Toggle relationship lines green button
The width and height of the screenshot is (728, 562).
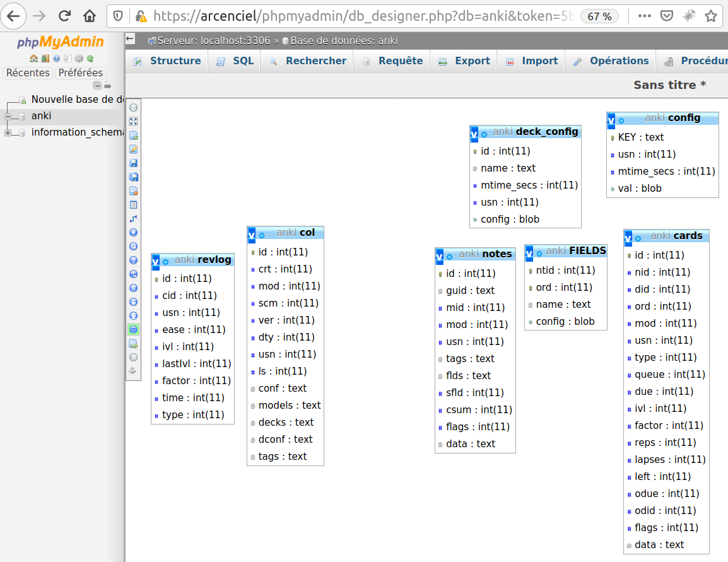coord(133,330)
